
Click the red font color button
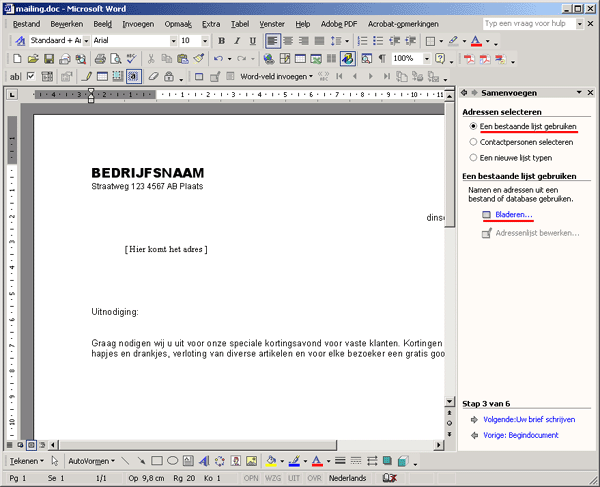(x=475, y=41)
